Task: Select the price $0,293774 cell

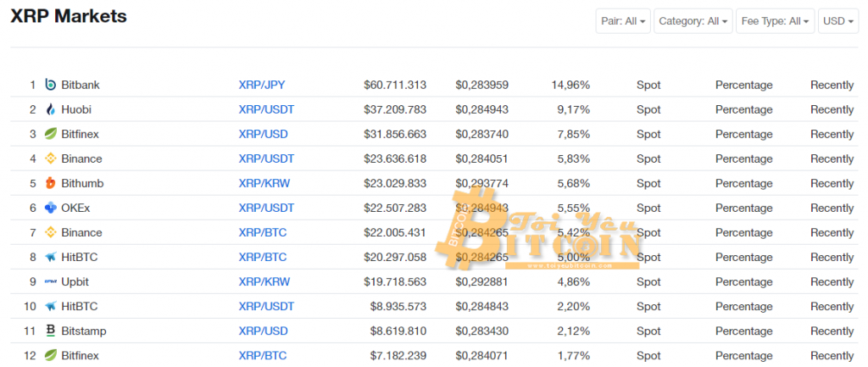Action: tap(482, 183)
